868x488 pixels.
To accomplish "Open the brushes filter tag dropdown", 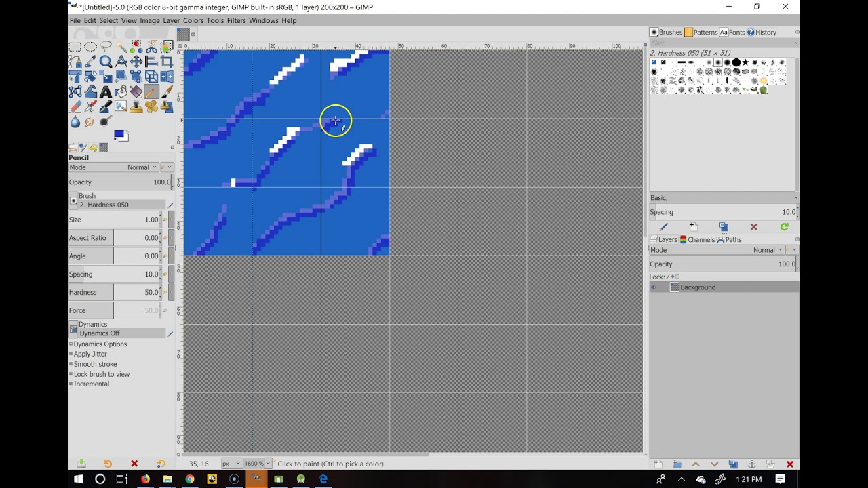I will pyautogui.click(x=724, y=43).
